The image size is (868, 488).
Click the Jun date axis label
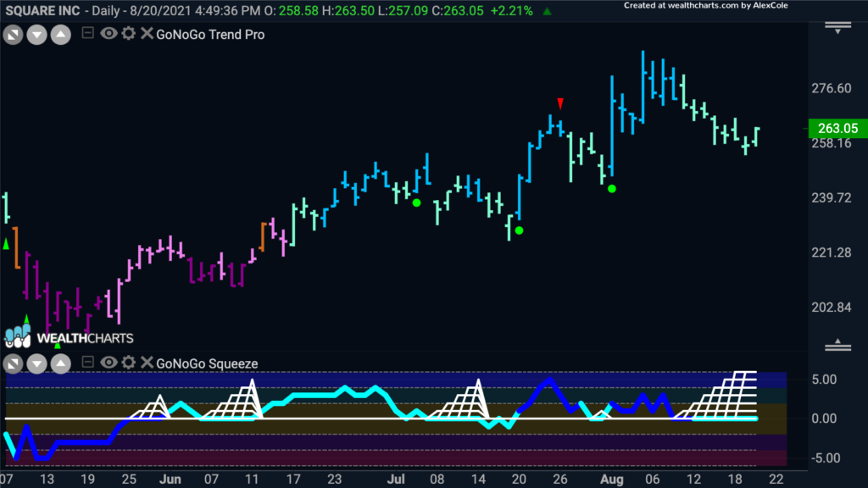click(170, 480)
